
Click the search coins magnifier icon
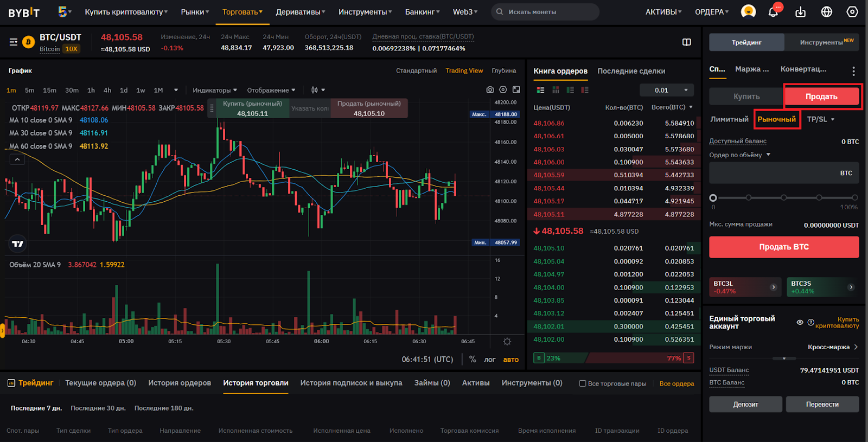pyautogui.click(x=500, y=11)
